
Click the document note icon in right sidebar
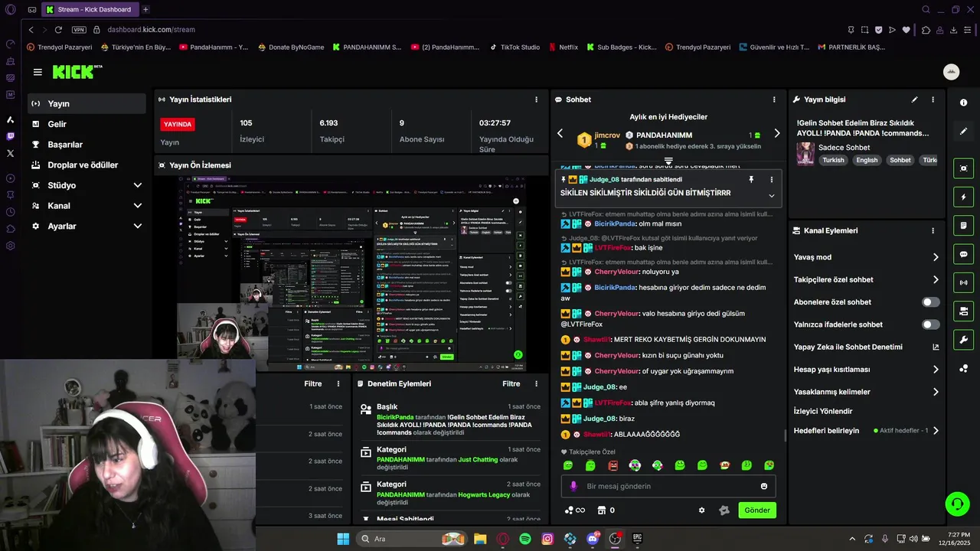pyautogui.click(x=963, y=226)
